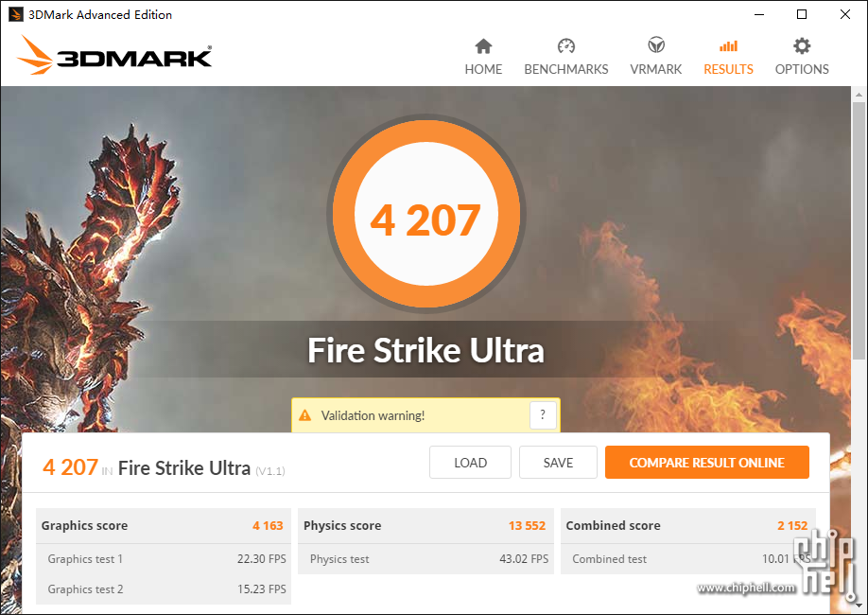
Task: Switch to the BENCHMARKS tab label
Action: (x=565, y=69)
